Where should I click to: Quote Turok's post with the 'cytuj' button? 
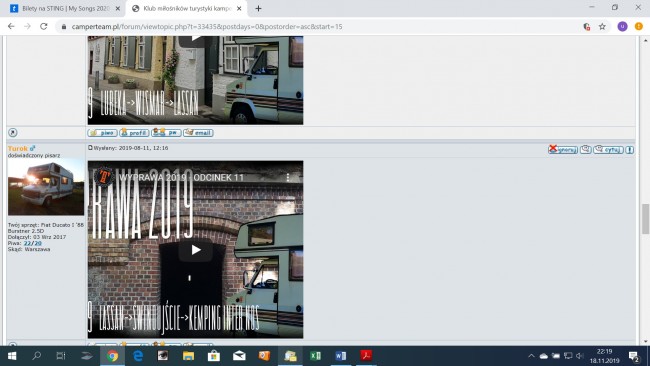(x=608, y=150)
